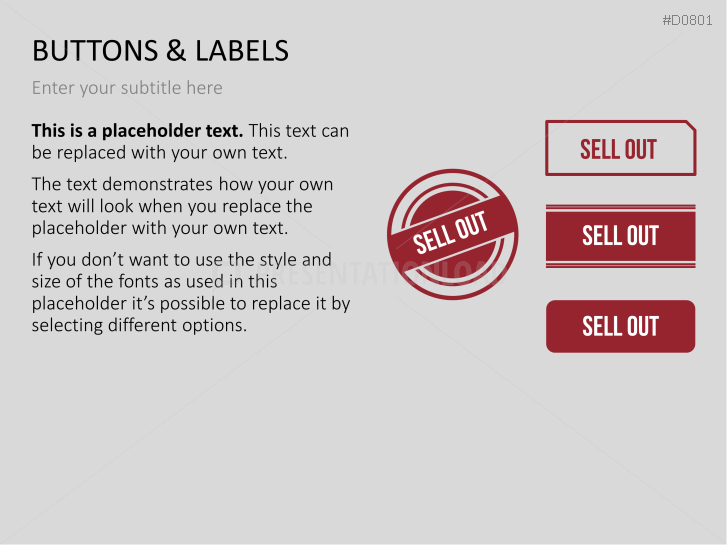Click the bold "This is a placeholder text."
727x545 pixels.
pyautogui.click(x=137, y=131)
